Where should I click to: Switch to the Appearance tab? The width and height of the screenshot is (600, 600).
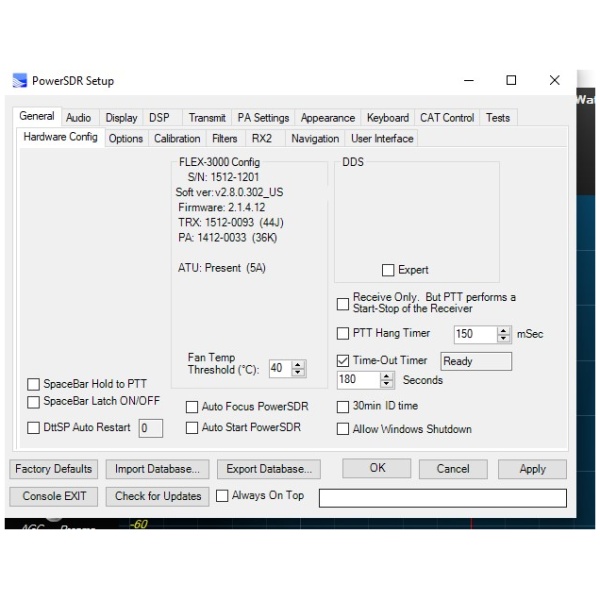pyautogui.click(x=328, y=118)
